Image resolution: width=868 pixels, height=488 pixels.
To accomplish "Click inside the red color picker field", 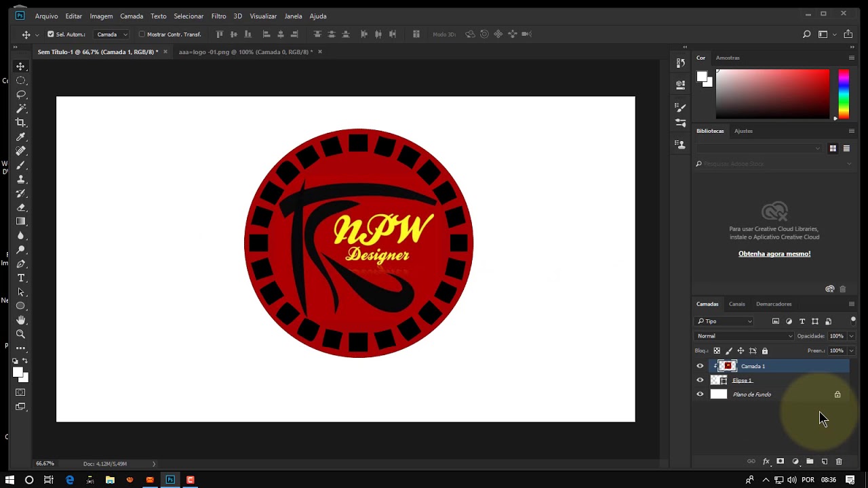I will click(772, 94).
